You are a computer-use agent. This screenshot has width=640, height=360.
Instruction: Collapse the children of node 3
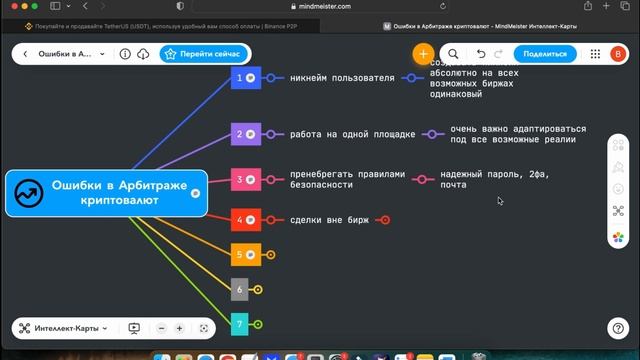(271, 179)
